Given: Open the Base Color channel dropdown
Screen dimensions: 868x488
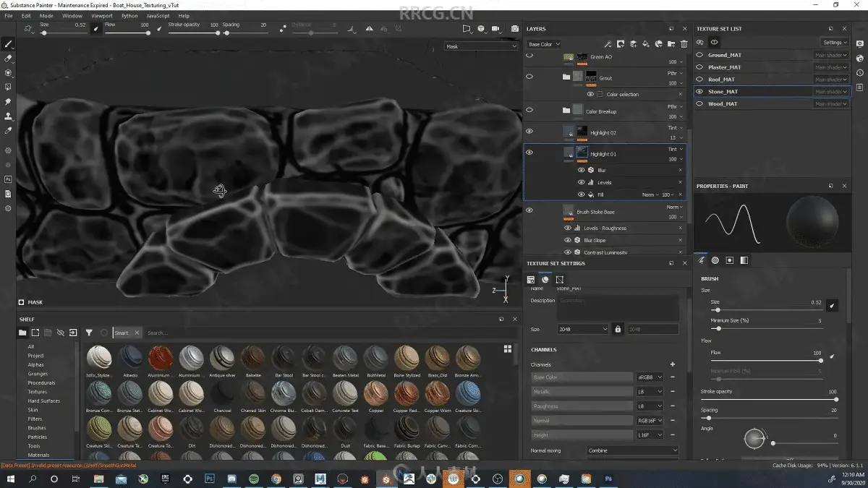Looking at the screenshot, I should (x=544, y=44).
